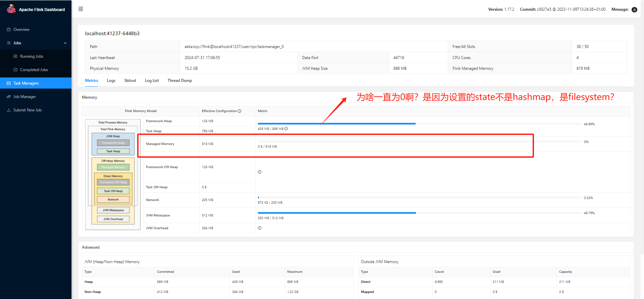Switch to the Metrics tab
Viewport: 644px width, 299px height.
92,81
